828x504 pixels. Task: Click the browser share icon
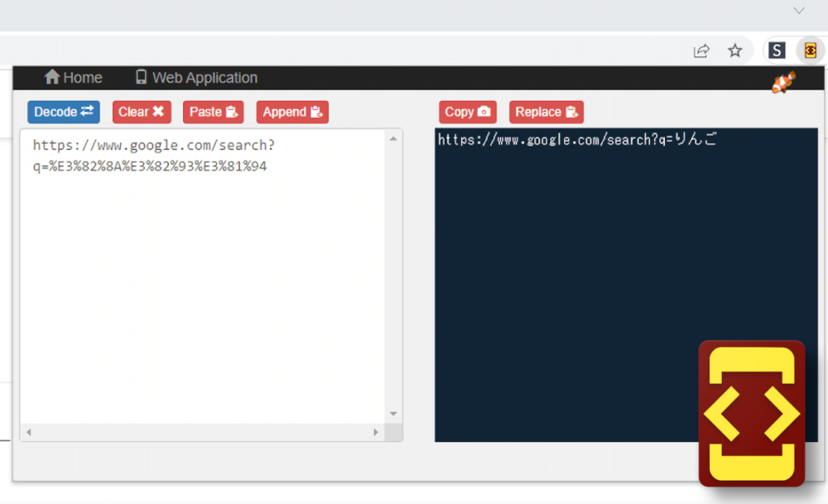pos(701,50)
